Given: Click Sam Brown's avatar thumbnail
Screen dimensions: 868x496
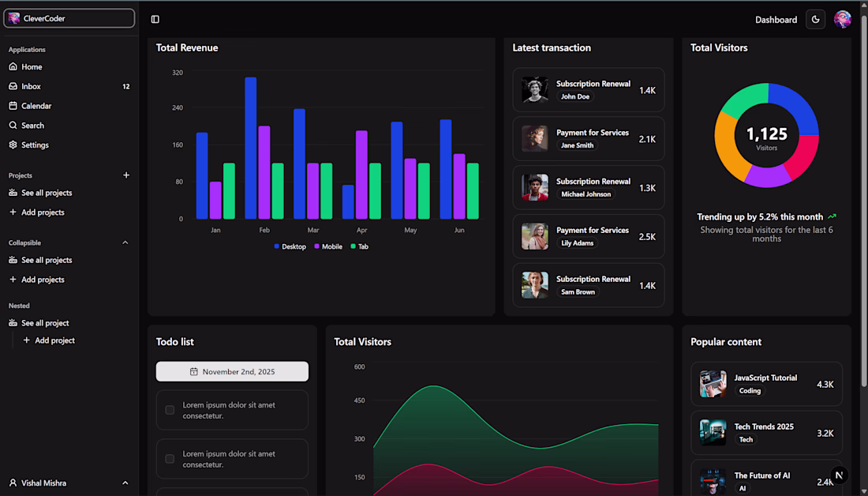Looking at the screenshot, I should point(535,285).
